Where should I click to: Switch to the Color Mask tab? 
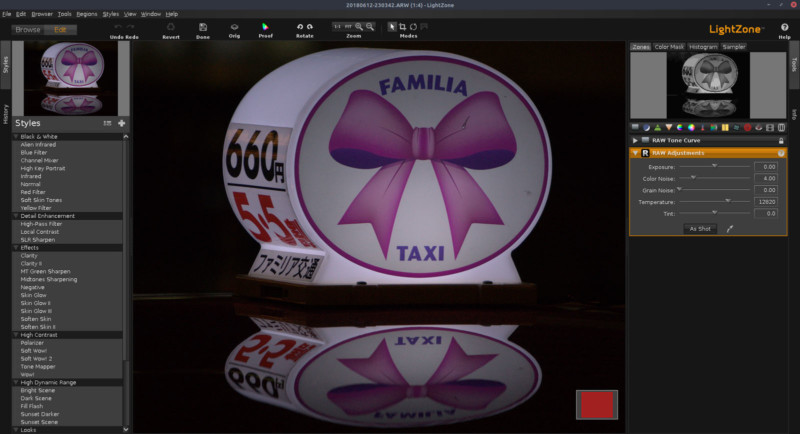669,46
